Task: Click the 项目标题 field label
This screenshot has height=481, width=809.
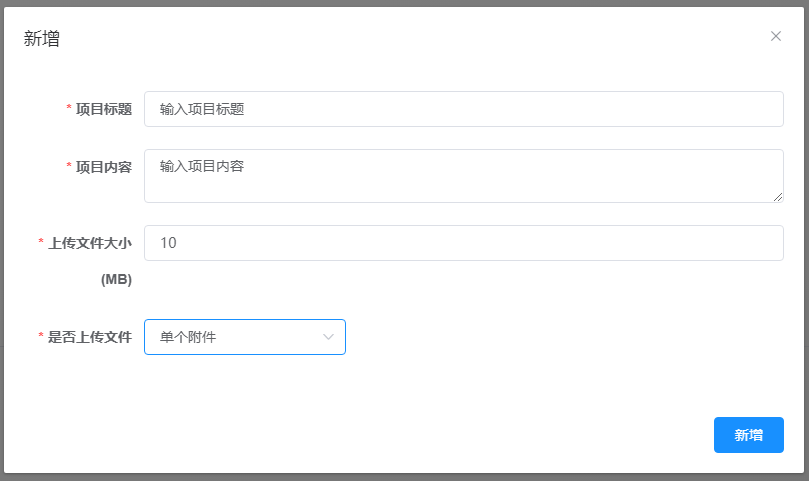Action: click(104, 110)
